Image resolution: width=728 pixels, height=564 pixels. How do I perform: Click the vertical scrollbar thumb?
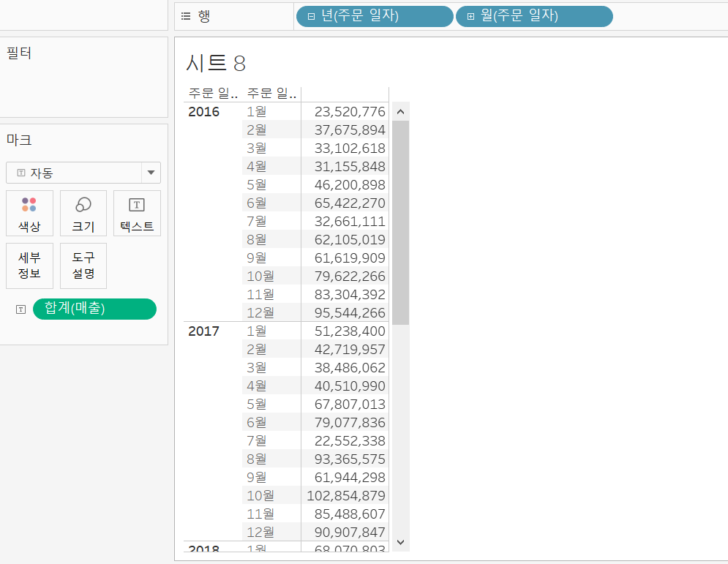(x=401, y=223)
